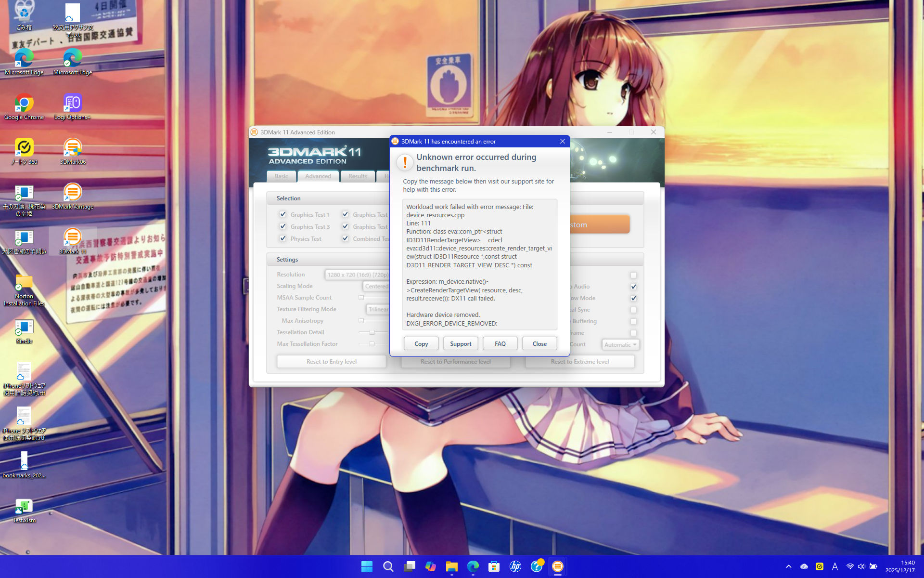Show hidden system tray icons chevron
924x578 pixels.
788,566
